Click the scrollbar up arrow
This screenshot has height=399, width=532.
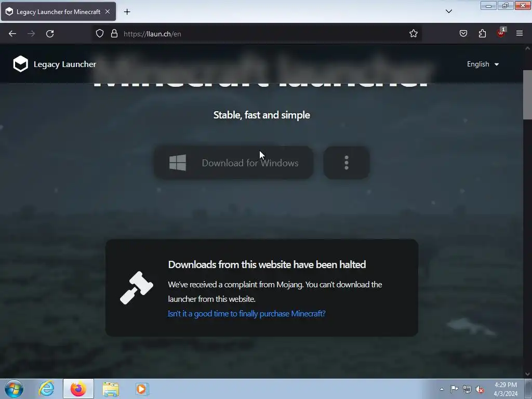[x=527, y=48]
